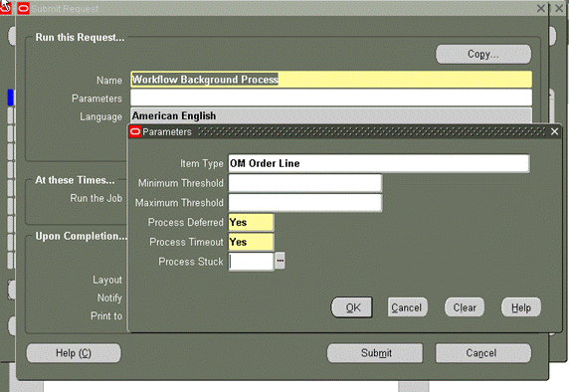This screenshot has width=569, height=392.
Task: Click the Name field Workflow Background Process
Action: coord(331,80)
